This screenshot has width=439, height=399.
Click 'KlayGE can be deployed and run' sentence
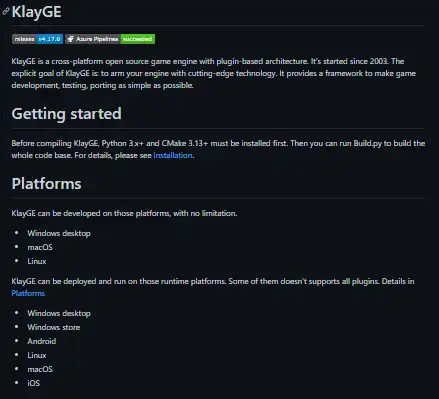click(x=213, y=287)
